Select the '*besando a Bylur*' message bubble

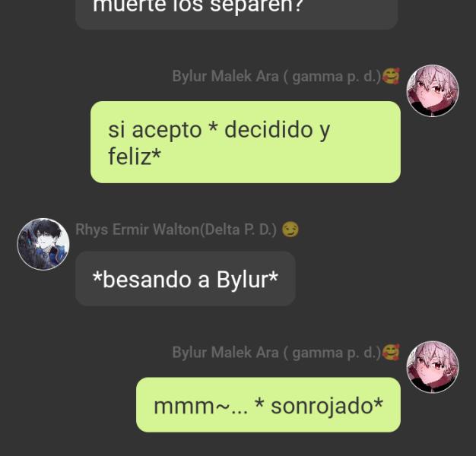coord(186,278)
